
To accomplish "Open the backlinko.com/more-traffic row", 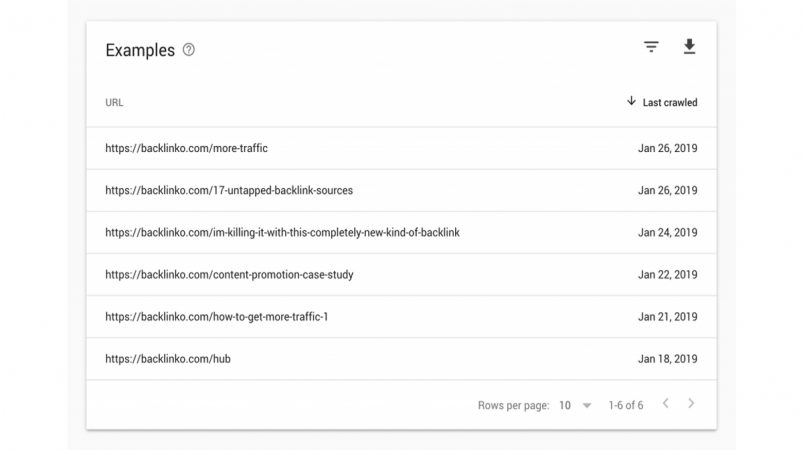I will click(402, 148).
